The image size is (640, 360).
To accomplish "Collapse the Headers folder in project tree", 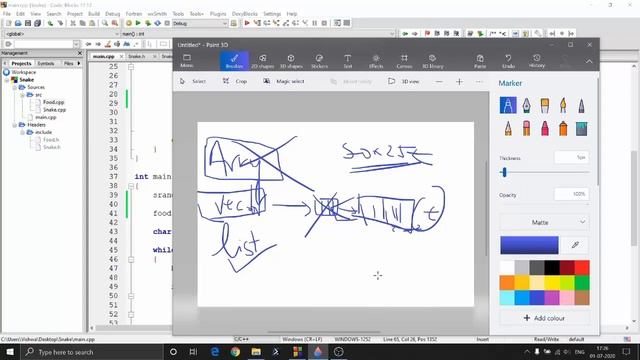I will (15, 125).
